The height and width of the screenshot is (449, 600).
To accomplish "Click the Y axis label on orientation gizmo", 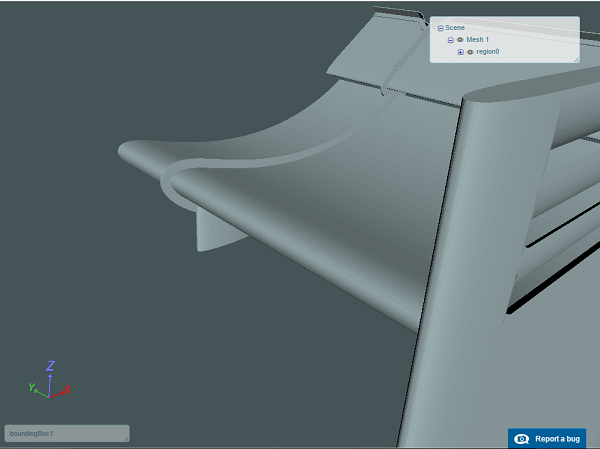I will click(32, 386).
